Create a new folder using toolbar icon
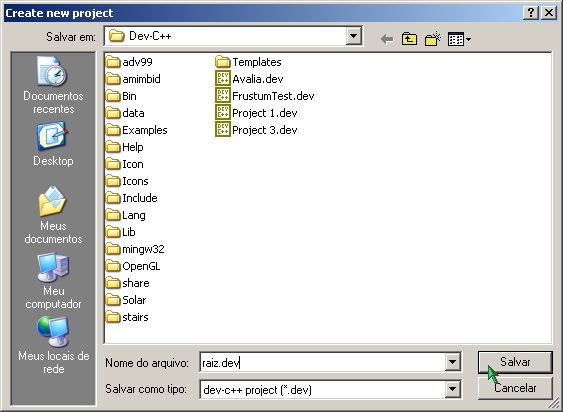Image resolution: width=563 pixels, height=412 pixels. point(433,38)
